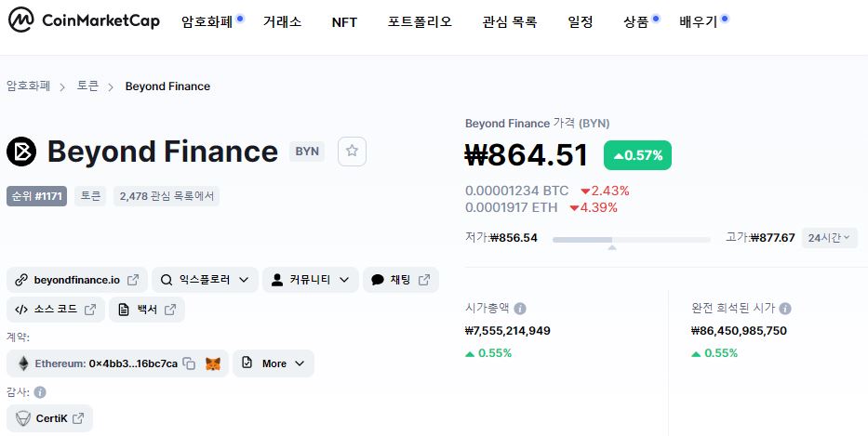Viewport: 868px width, 436px height.
Task: Show info about 시가총액
Action: pyautogui.click(x=520, y=309)
